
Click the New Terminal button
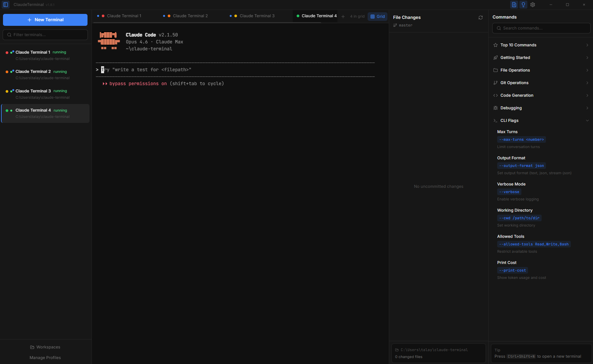point(45,20)
